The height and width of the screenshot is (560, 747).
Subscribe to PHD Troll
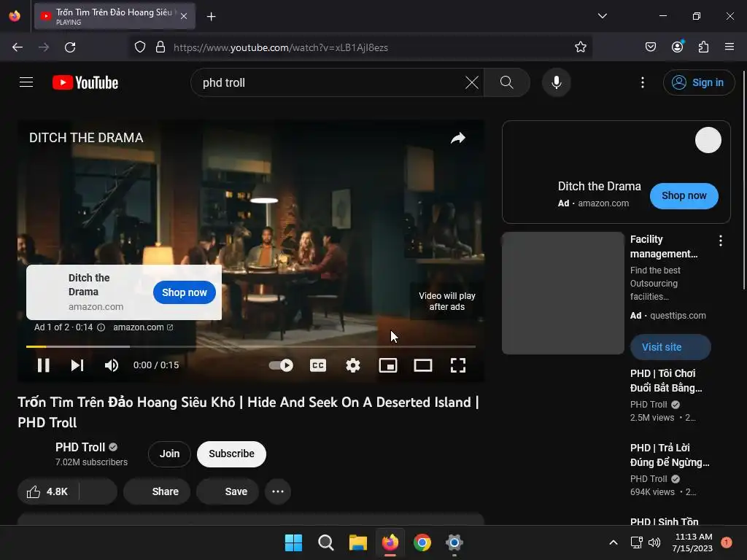tap(231, 454)
